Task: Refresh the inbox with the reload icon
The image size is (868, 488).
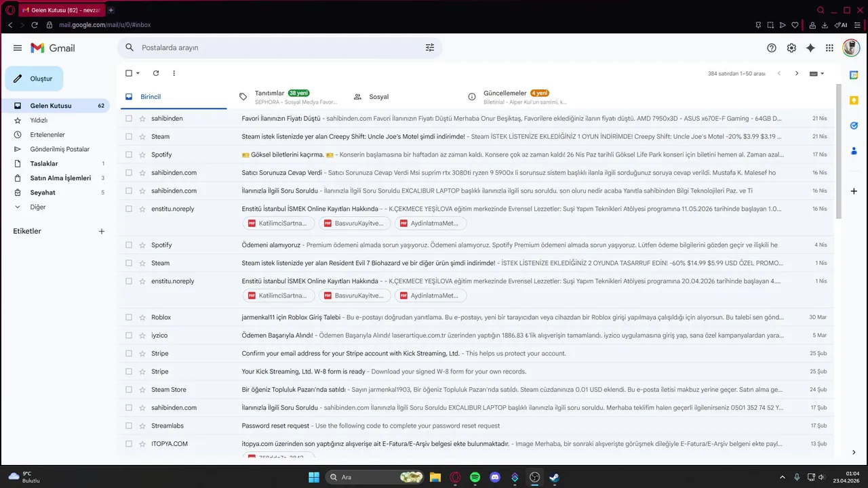Action: tap(156, 73)
